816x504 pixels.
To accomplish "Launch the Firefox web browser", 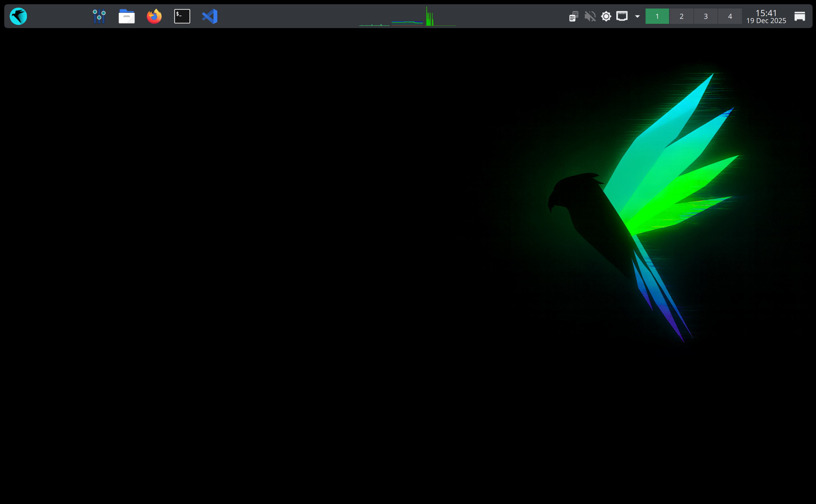I will pyautogui.click(x=154, y=16).
